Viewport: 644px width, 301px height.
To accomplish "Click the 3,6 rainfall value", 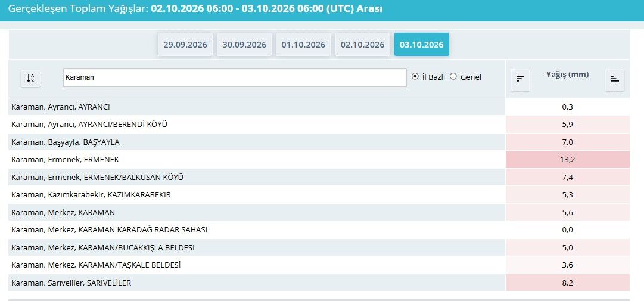I will pos(567,265).
